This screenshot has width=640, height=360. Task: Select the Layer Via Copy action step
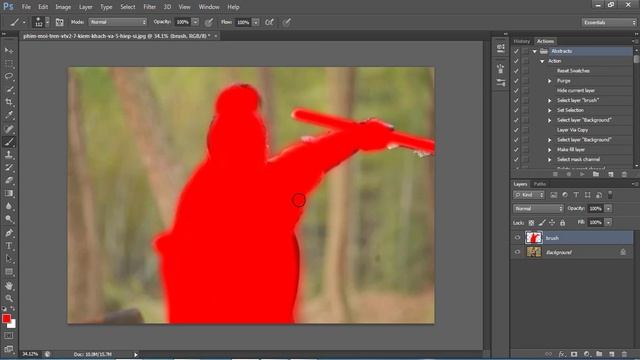[x=571, y=130]
